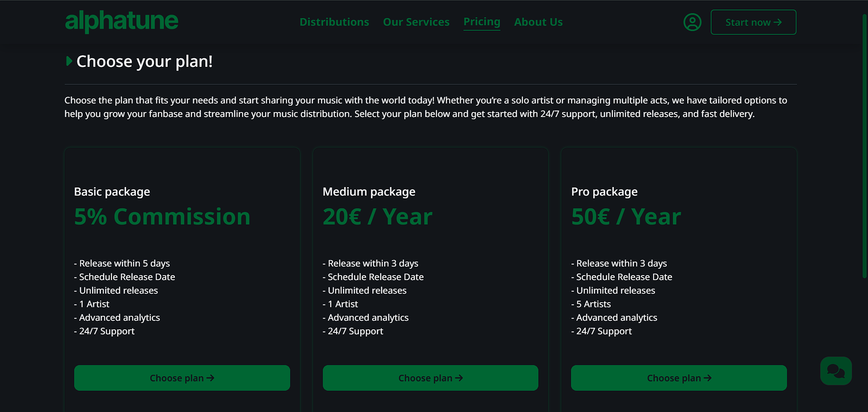Navigate to About Us

538,22
